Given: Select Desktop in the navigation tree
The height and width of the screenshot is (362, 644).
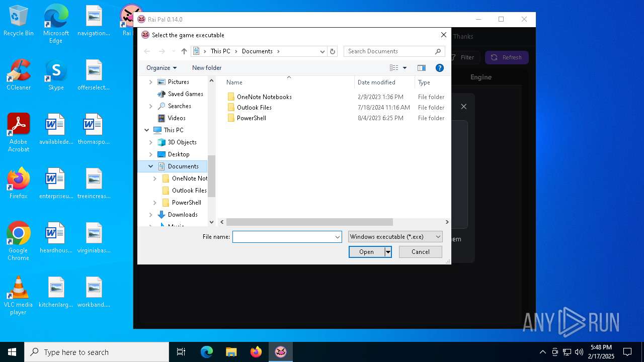Looking at the screenshot, I should [179, 154].
